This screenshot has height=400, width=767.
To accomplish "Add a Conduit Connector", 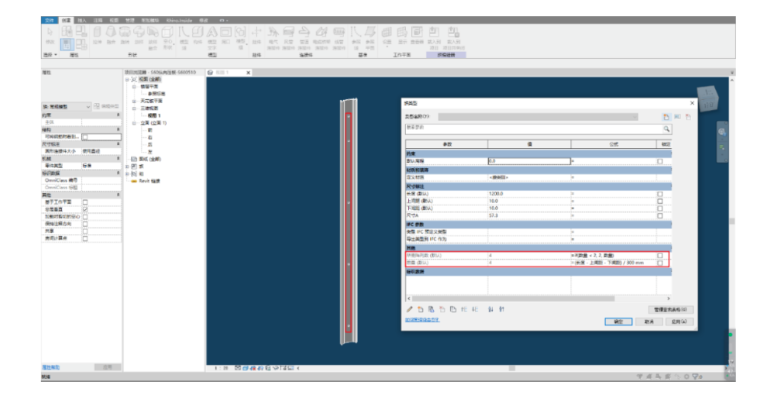I will [339, 38].
